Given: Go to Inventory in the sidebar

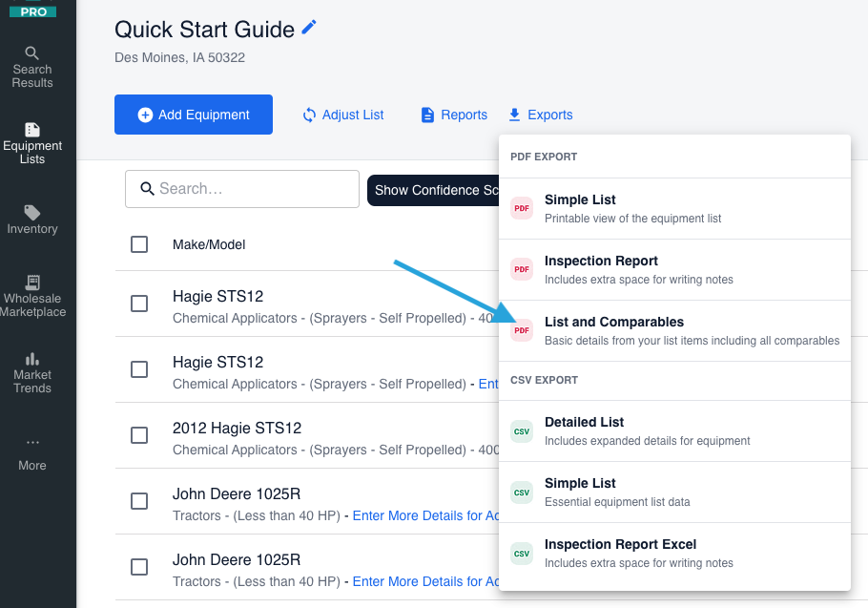Looking at the screenshot, I should [32, 220].
